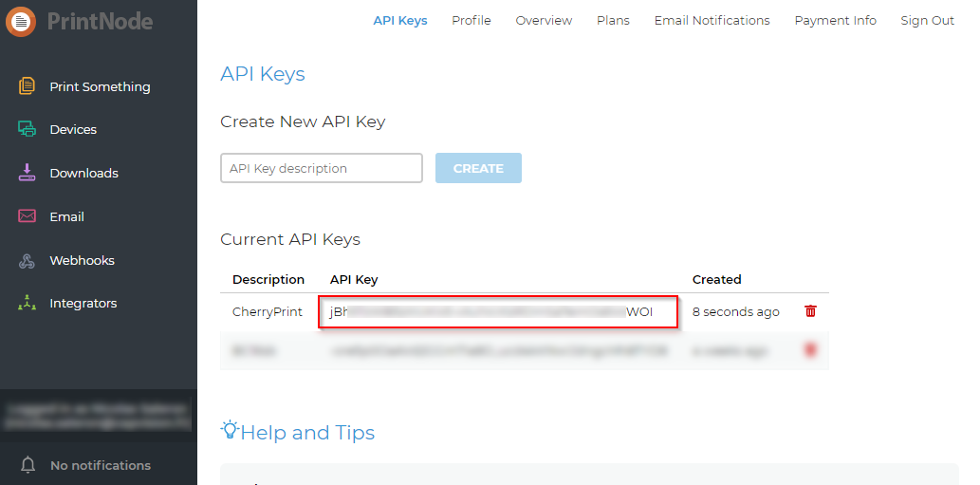This screenshot has width=980, height=485.
Task: Open the Webhooks section
Action: (x=82, y=261)
